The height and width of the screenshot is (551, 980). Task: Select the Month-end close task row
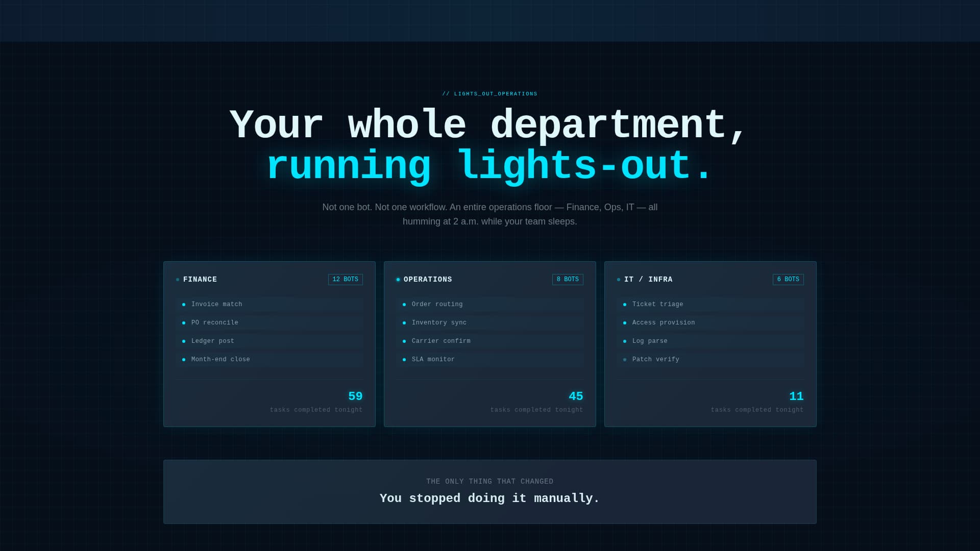click(x=269, y=360)
